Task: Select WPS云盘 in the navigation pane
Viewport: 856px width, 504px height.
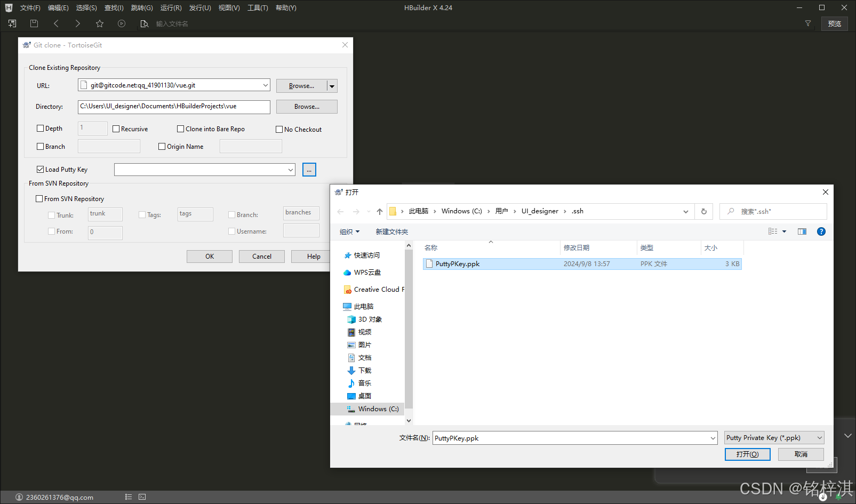Action: point(367,273)
